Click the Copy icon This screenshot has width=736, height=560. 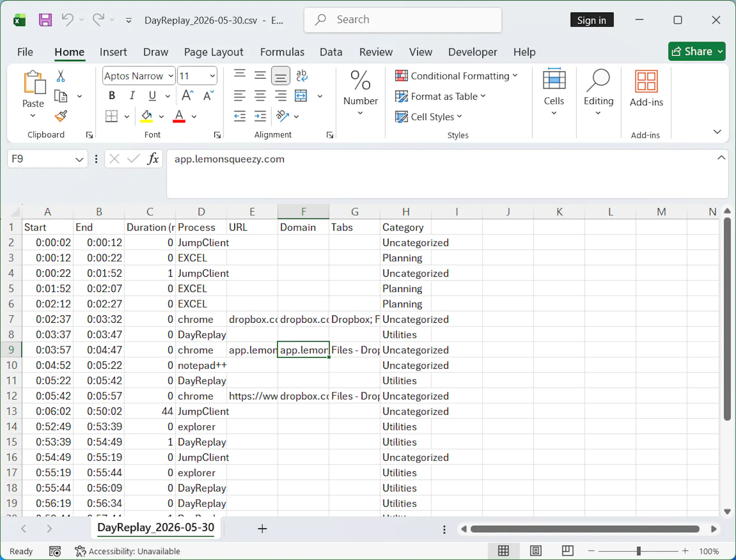pos(61,96)
